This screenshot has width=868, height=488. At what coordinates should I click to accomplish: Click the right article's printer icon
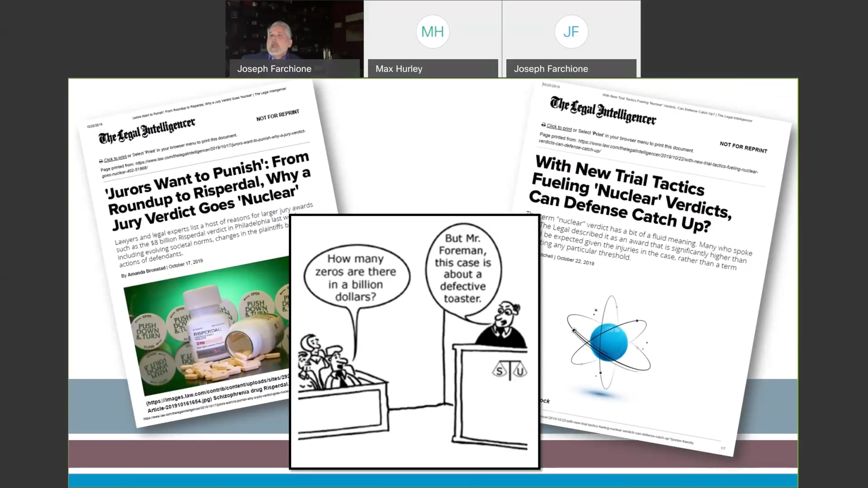(543, 125)
